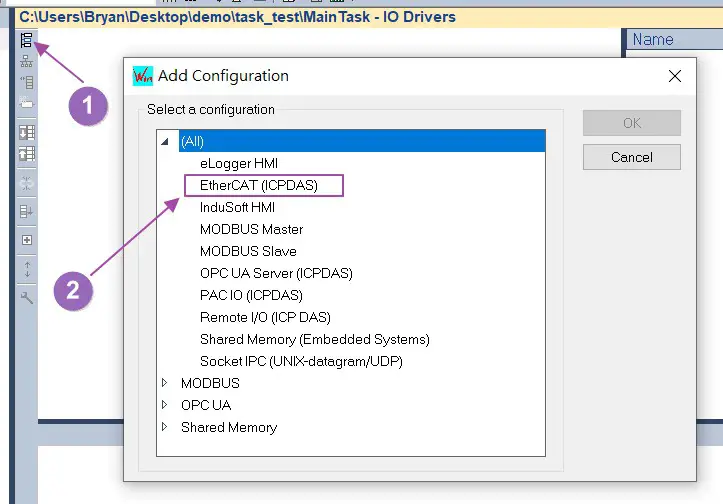Select the MODBUS category label

coord(210,383)
